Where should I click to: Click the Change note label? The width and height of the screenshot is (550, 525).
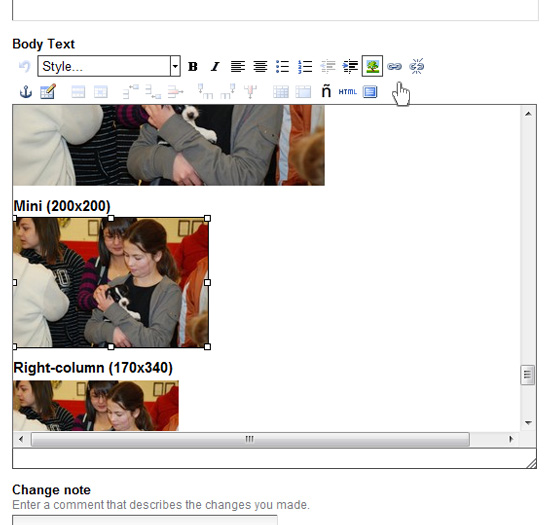[x=52, y=490]
